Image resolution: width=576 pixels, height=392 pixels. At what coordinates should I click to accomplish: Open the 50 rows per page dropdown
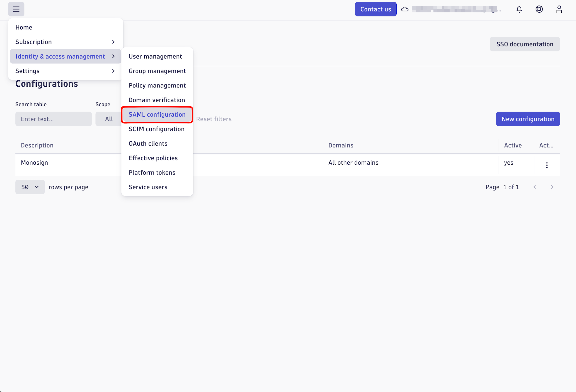(x=30, y=187)
